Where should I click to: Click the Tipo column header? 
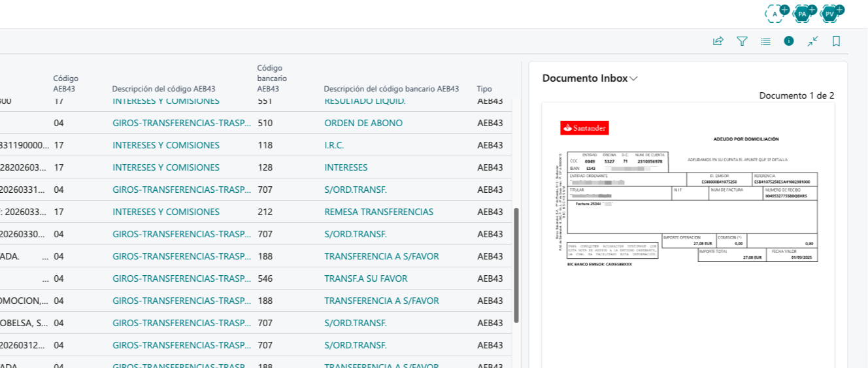(484, 89)
